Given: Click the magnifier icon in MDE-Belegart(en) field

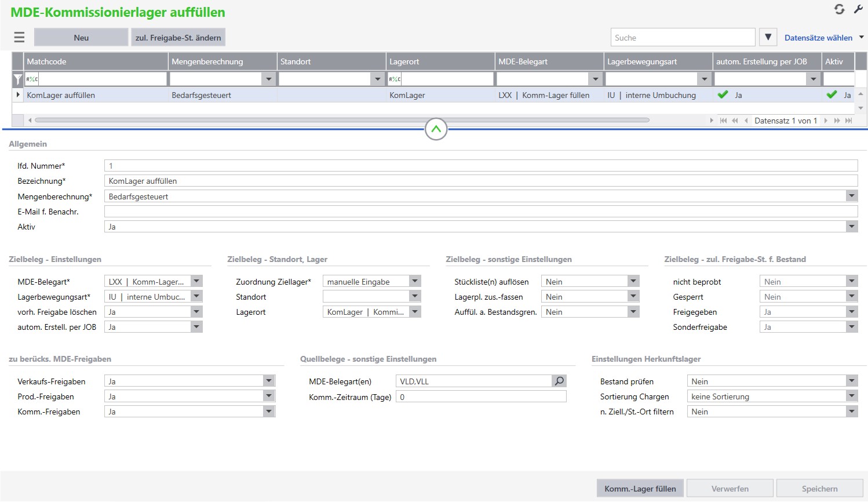Looking at the screenshot, I should pos(559,381).
